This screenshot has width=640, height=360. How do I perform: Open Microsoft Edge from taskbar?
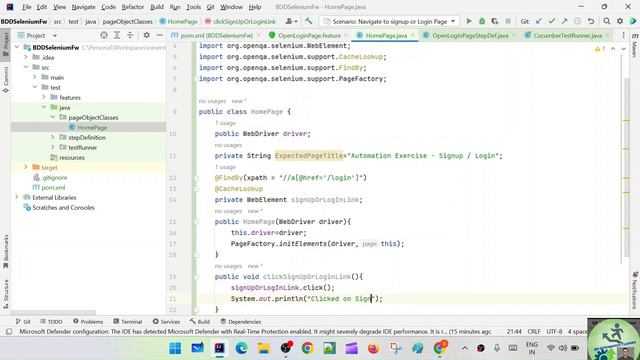pyautogui.click(x=241, y=348)
